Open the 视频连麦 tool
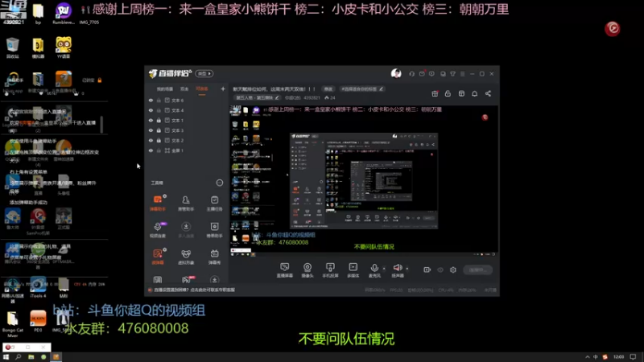This screenshot has width=644, height=362. coord(158,230)
